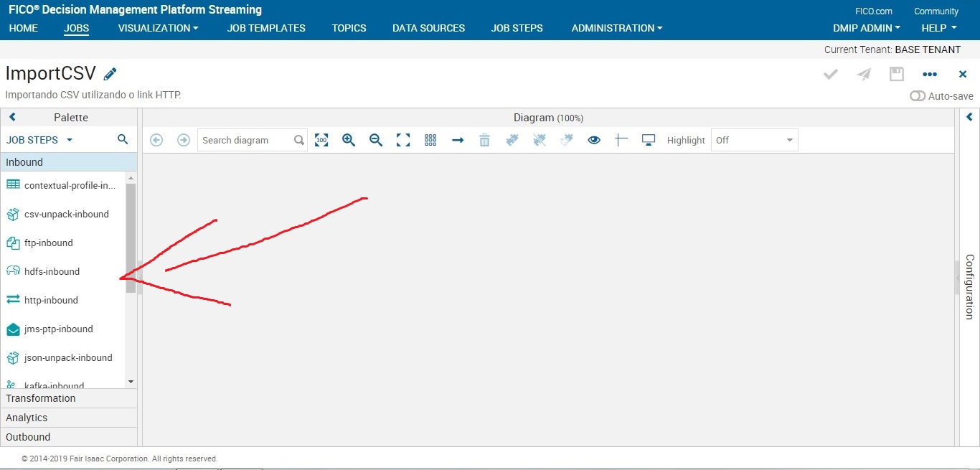The image size is (980, 470).
Task: Click the Community link in the header
Action: (936, 11)
